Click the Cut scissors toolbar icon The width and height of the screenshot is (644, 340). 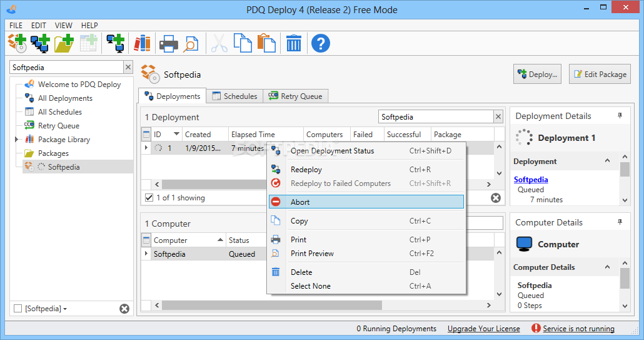219,43
